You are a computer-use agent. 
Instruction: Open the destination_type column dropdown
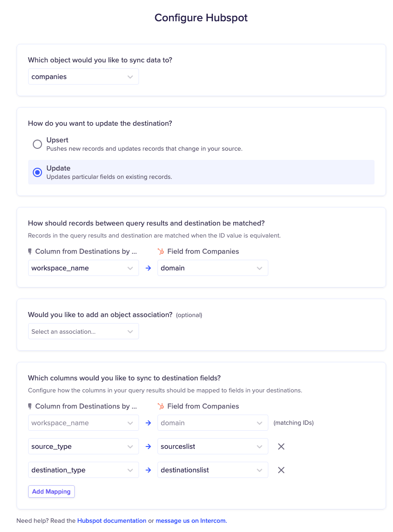pyautogui.click(x=83, y=470)
